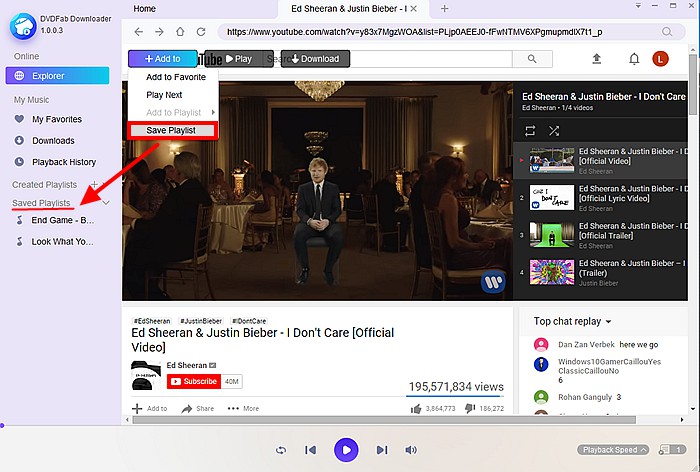This screenshot has width=700, height=472.
Task: Open the Playback Speed dropdown
Action: (613, 450)
